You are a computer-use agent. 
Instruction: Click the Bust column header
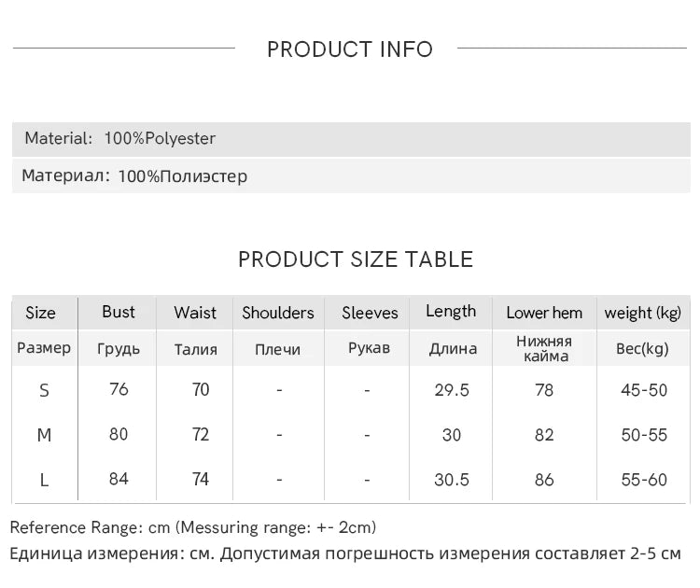(119, 312)
